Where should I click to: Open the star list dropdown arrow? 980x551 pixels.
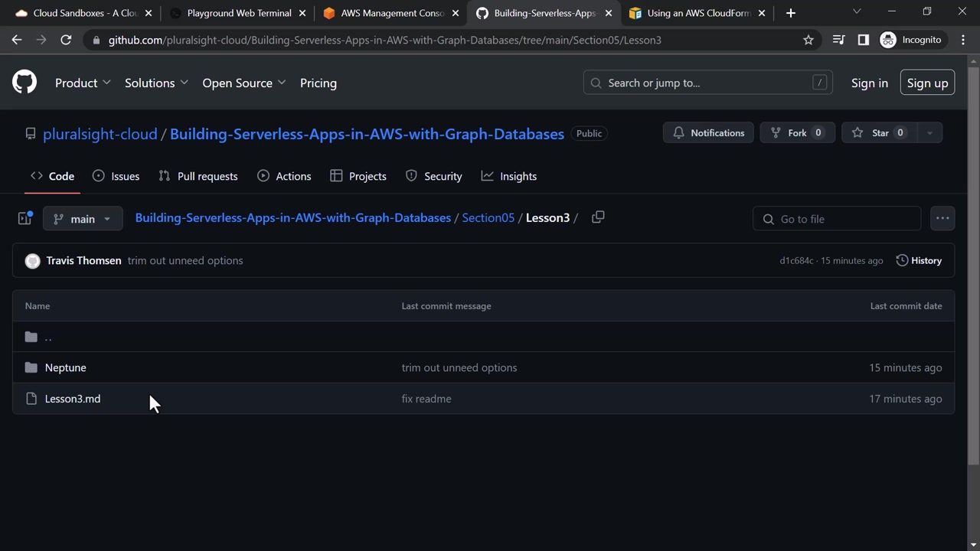[929, 133]
